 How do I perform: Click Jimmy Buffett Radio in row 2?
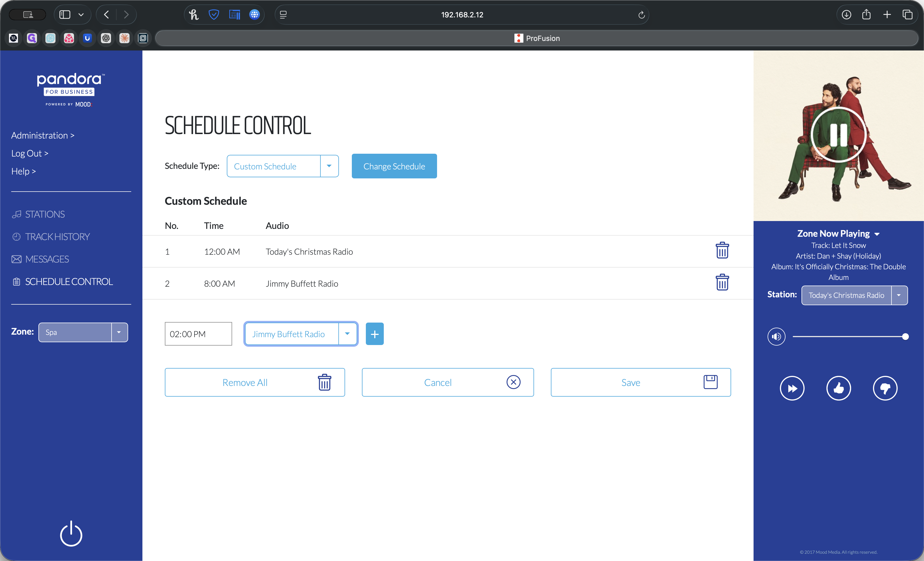[x=302, y=284]
